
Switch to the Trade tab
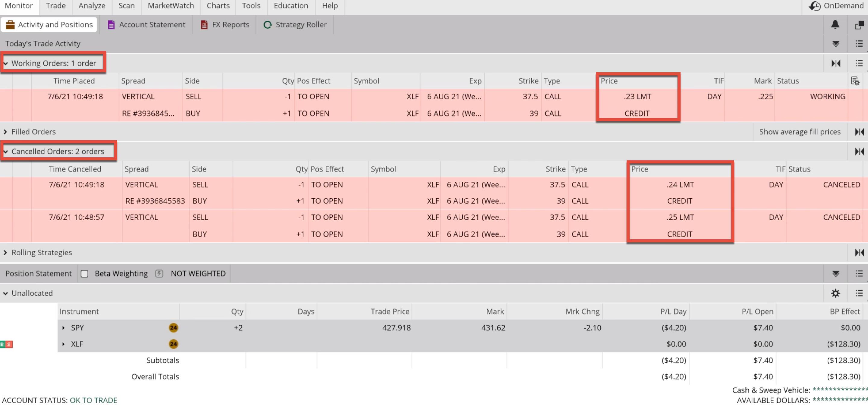(x=55, y=6)
